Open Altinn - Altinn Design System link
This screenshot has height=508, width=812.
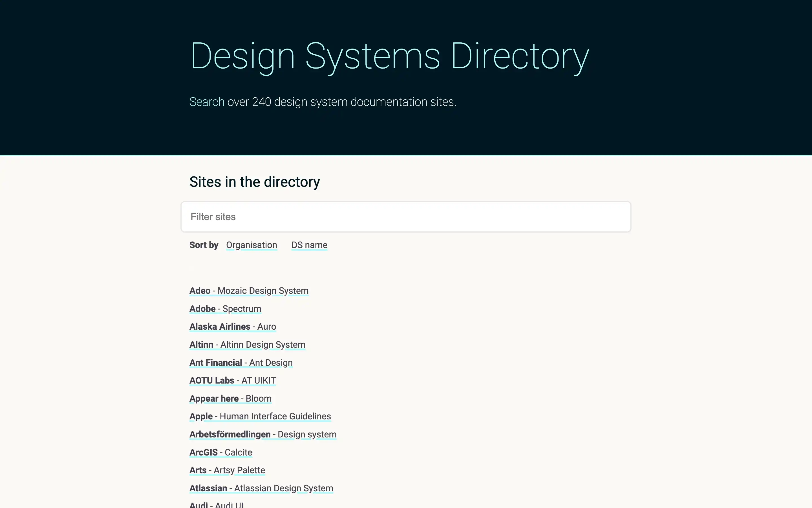point(247,345)
